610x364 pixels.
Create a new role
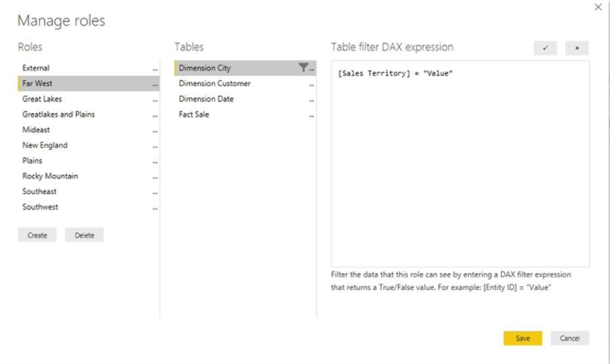point(37,235)
